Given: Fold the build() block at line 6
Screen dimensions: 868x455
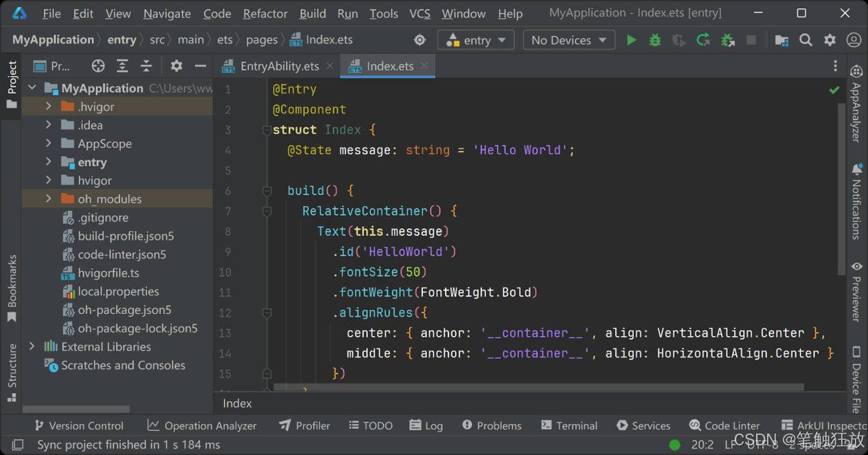Looking at the screenshot, I should 267,191.
